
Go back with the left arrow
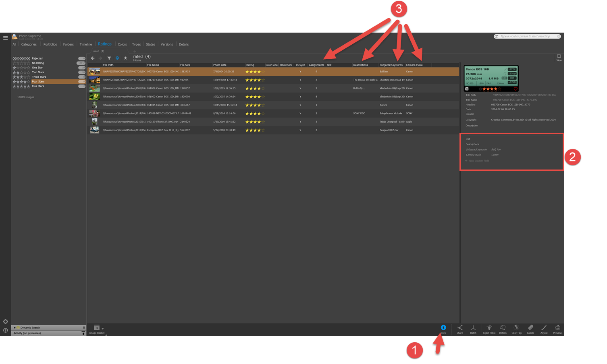coord(93,58)
